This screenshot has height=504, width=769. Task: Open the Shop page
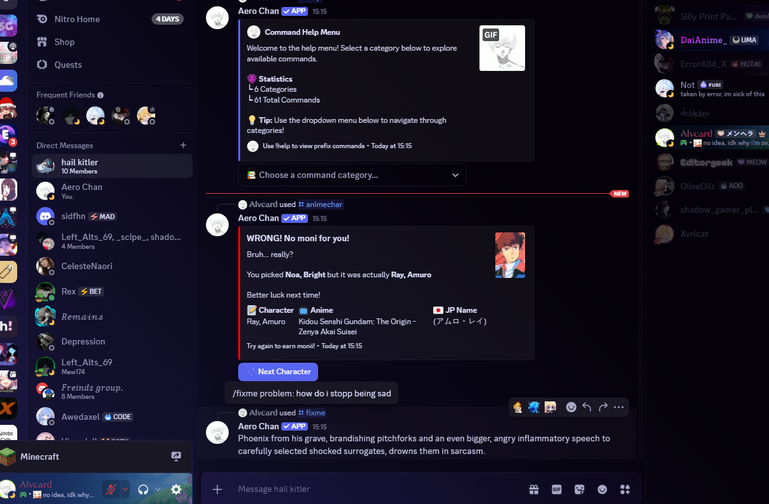(64, 42)
